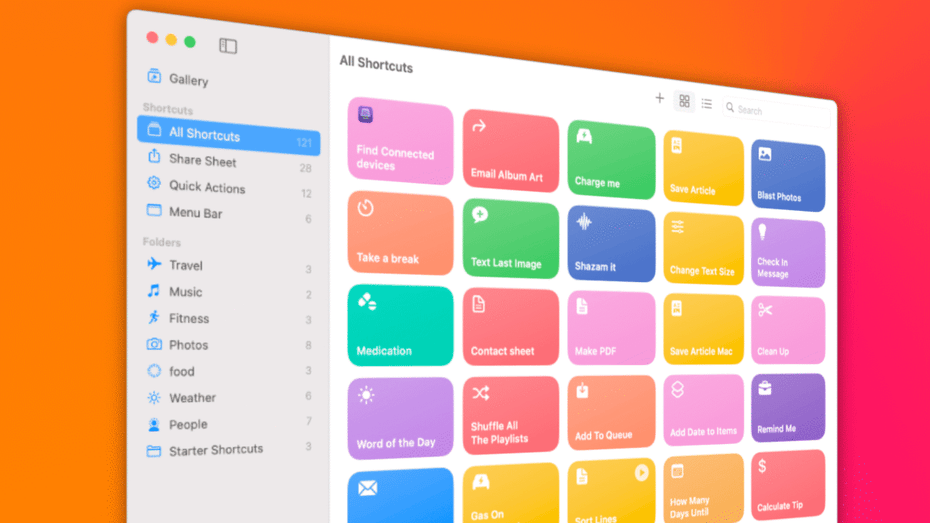930x523 pixels.
Task: Open the Take a break shortcut
Action: coord(399,234)
